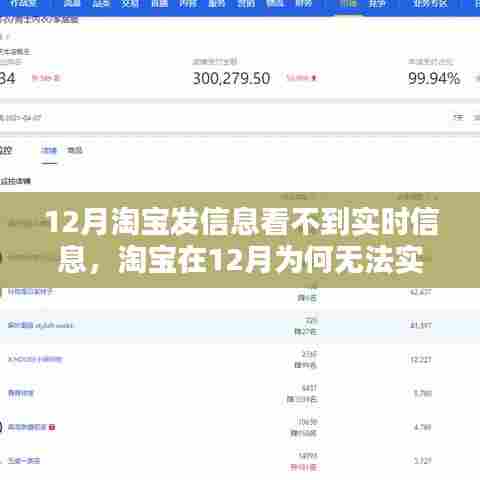This screenshot has width=480, height=480.
Task: Open the 交易 item in top navigation
Action: [x=130, y=4]
